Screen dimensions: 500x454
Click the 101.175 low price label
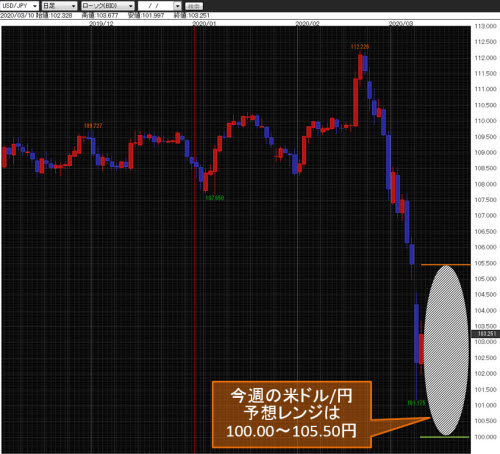pyautogui.click(x=416, y=403)
